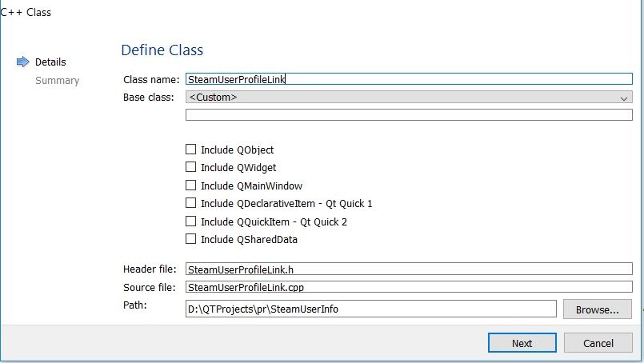Viewport: 644px width, 363px height.
Task: Click the Source file name field
Action: click(x=408, y=286)
